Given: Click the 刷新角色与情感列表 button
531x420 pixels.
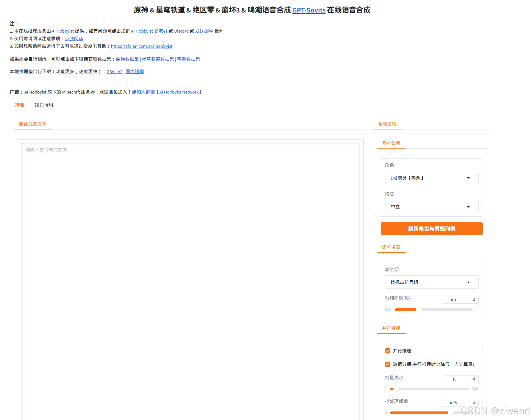Looking at the screenshot, I should point(432,229).
